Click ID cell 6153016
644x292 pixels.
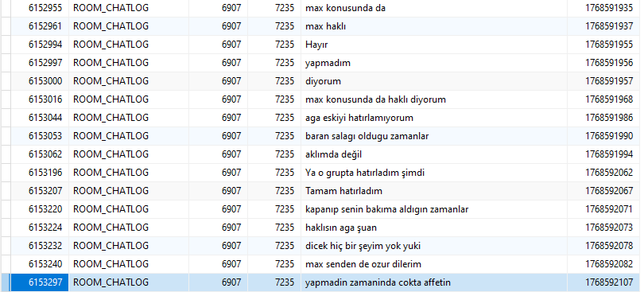tap(40, 99)
